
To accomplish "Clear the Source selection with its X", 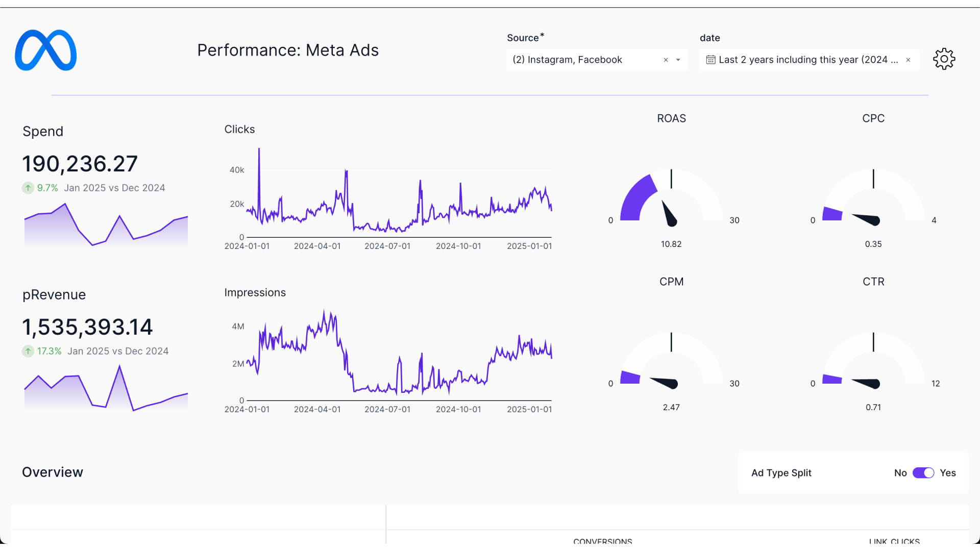I will click(x=666, y=60).
